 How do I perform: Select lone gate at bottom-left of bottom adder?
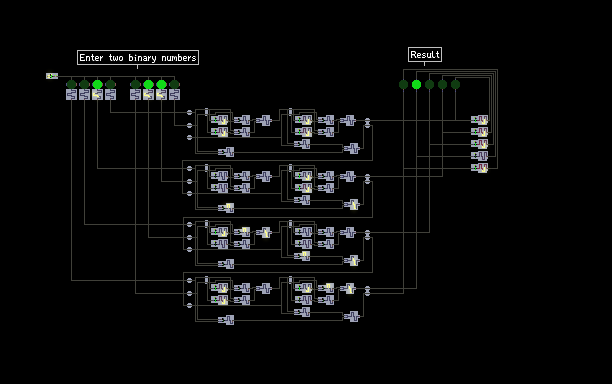pos(226,320)
